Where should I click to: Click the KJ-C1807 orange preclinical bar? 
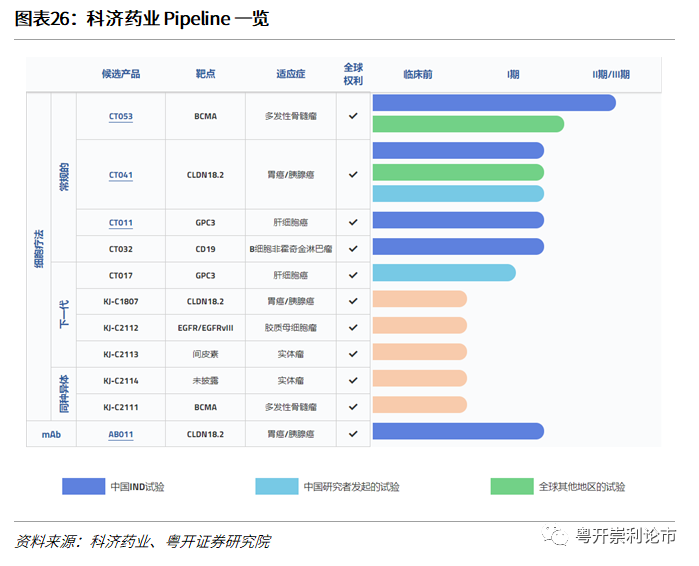(419, 299)
